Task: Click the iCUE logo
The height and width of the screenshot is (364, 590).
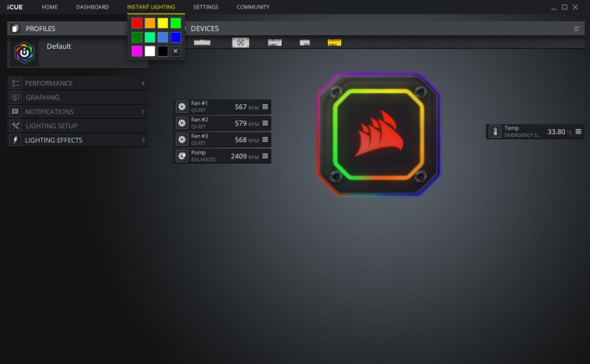Action: [x=15, y=7]
